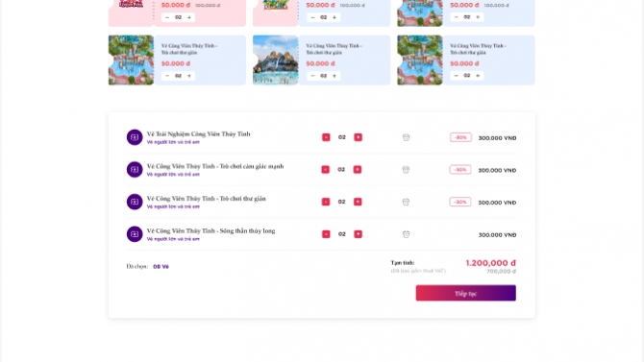Open water park thumbnail of right second-row card
Viewport: 644px width, 362px height.
click(420, 60)
